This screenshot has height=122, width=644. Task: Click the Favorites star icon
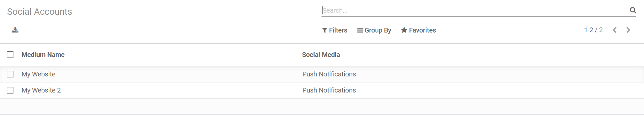(404, 30)
